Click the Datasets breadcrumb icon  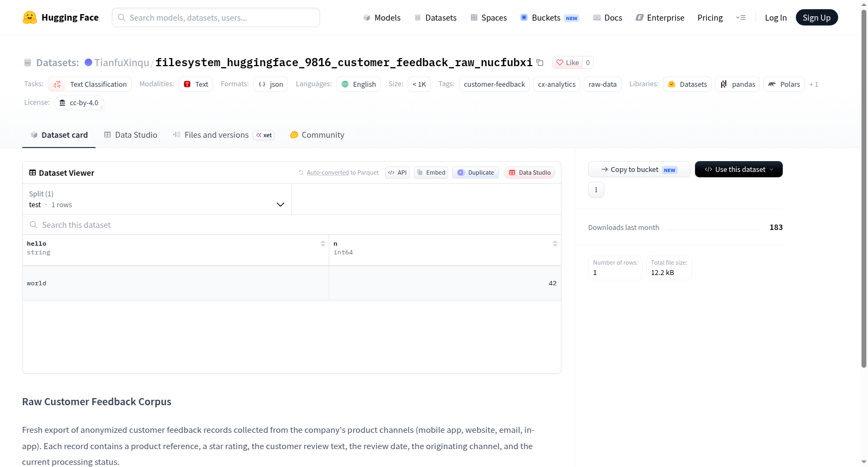point(28,62)
